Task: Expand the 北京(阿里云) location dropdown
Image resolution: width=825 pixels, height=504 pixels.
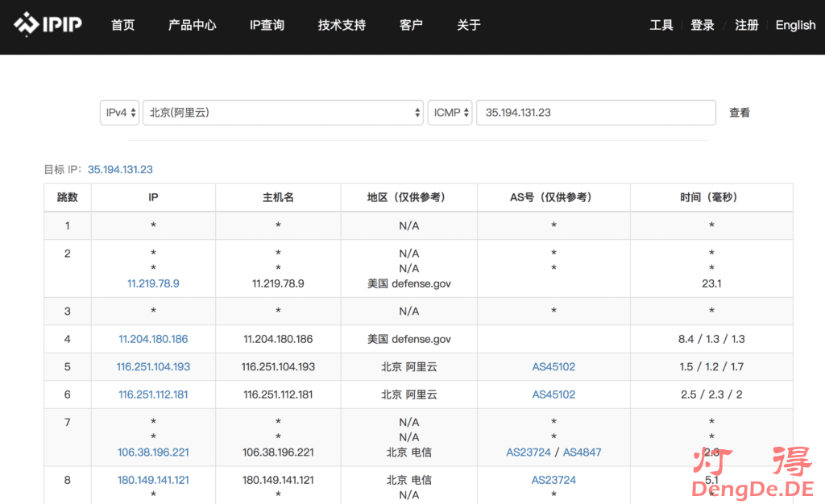Action: (283, 113)
